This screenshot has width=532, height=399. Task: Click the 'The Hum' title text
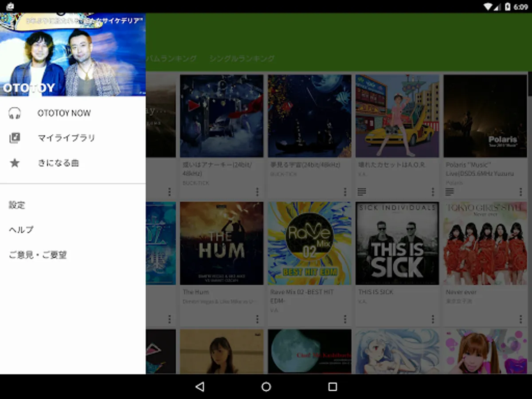tap(196, 292)
